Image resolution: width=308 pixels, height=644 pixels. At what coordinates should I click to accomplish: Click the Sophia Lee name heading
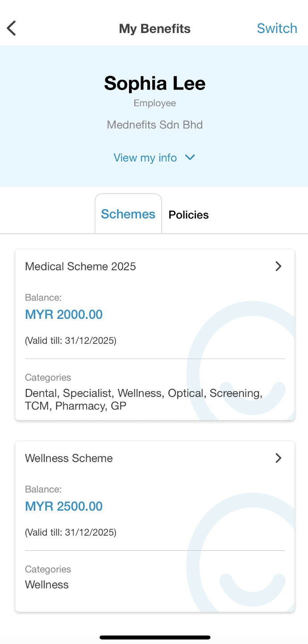pyautogui.click(x=155, y=83)
